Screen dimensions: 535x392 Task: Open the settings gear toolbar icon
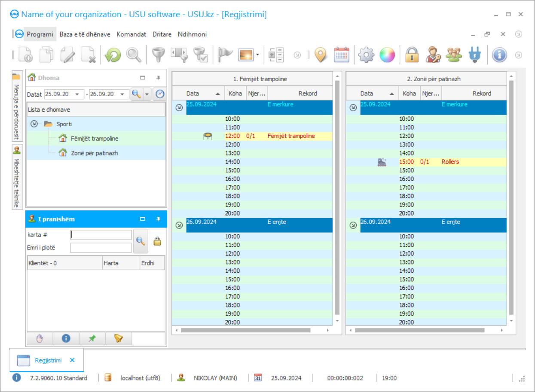click(x=366, y=55)
